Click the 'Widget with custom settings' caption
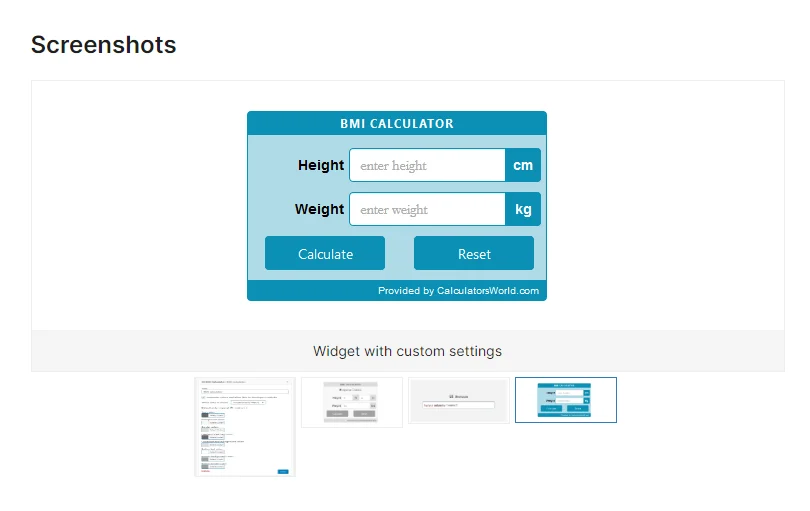The width and height of the screenshot is (810, 511). (407, 351)
